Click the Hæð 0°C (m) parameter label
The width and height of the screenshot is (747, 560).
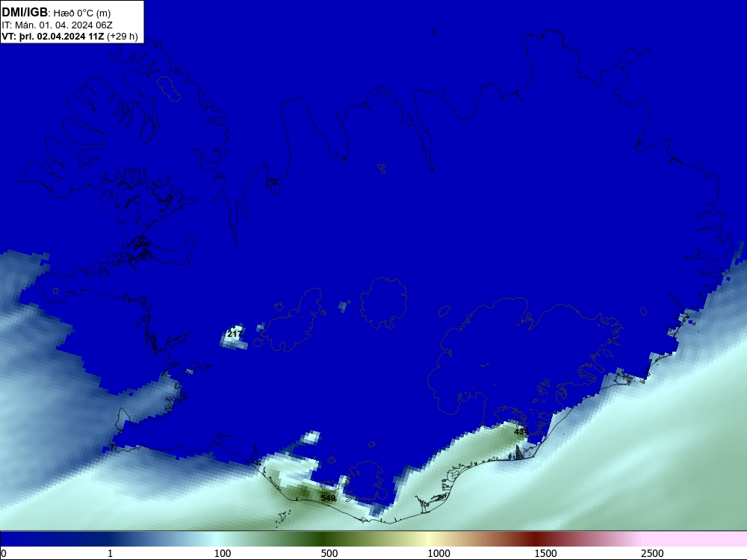click(x=82, y=13)
